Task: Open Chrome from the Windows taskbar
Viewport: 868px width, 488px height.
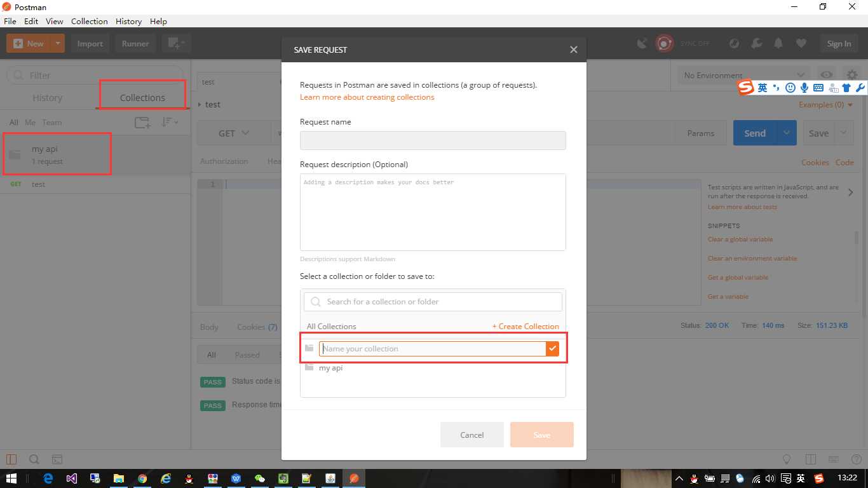Action: (142, 478)
